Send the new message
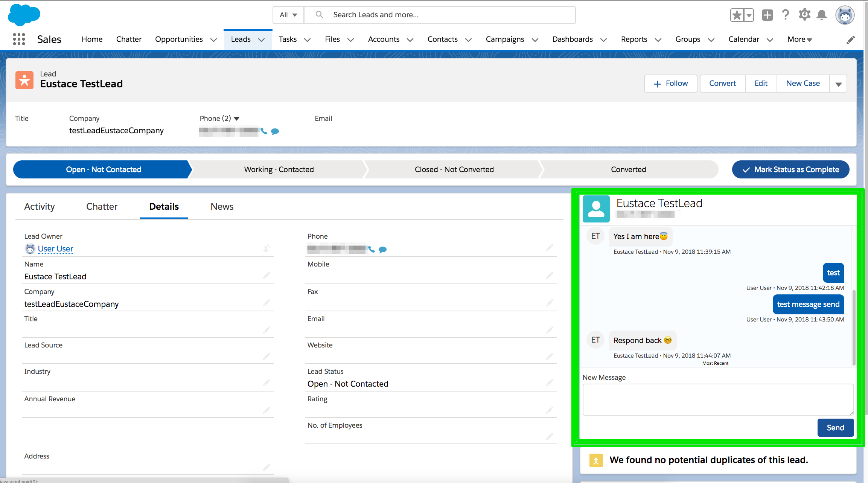Viewport: 868px width, 483px height. (835, 428)
